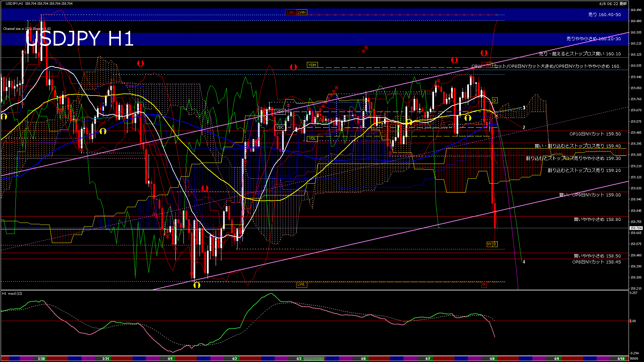
Task: Select the D timeframe marker near the recent peak
Action: click(494, 100)
